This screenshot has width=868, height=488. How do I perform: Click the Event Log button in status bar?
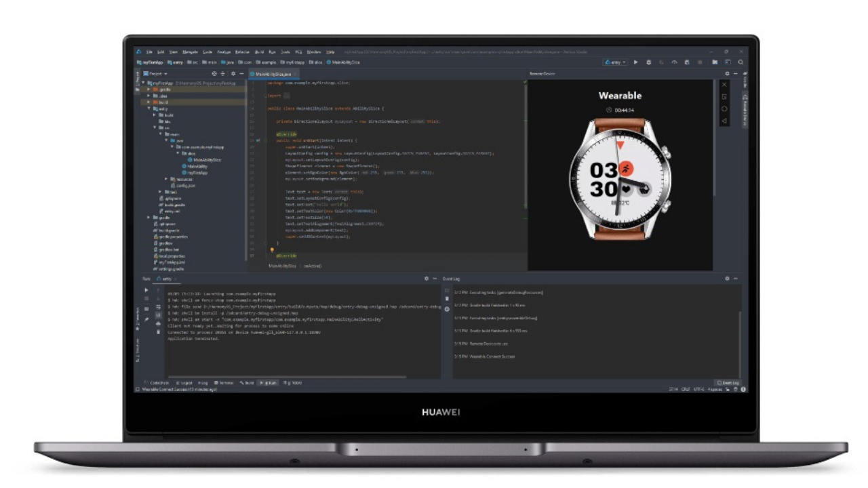pyautogui.click(x=728, y=383)
